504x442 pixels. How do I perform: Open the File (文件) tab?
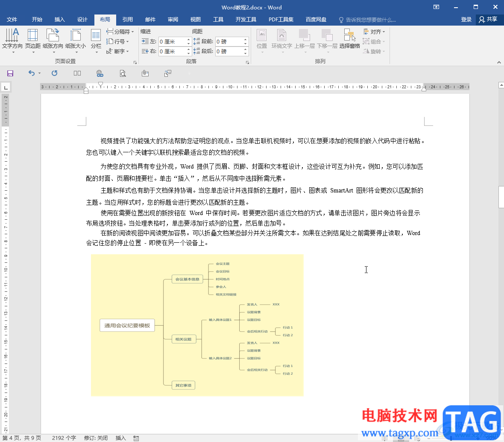click(x=12, y=20)
